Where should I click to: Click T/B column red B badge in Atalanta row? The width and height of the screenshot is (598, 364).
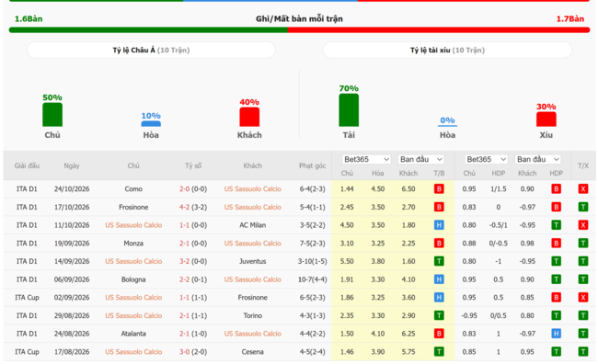point(439,334)
